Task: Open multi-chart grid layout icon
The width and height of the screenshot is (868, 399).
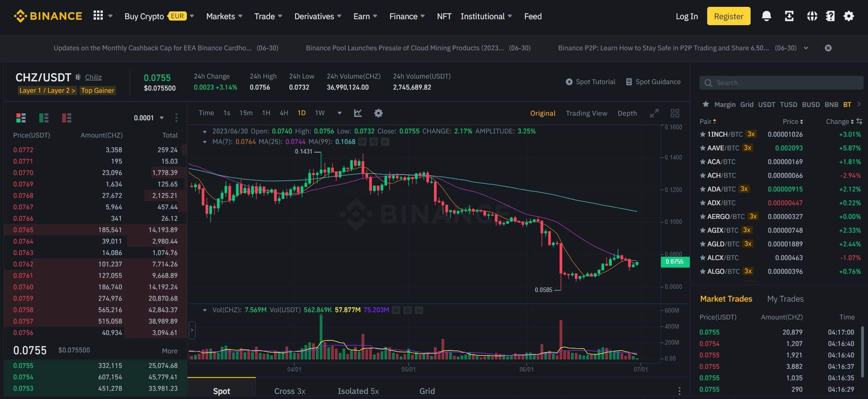Action: pos(675,113)
